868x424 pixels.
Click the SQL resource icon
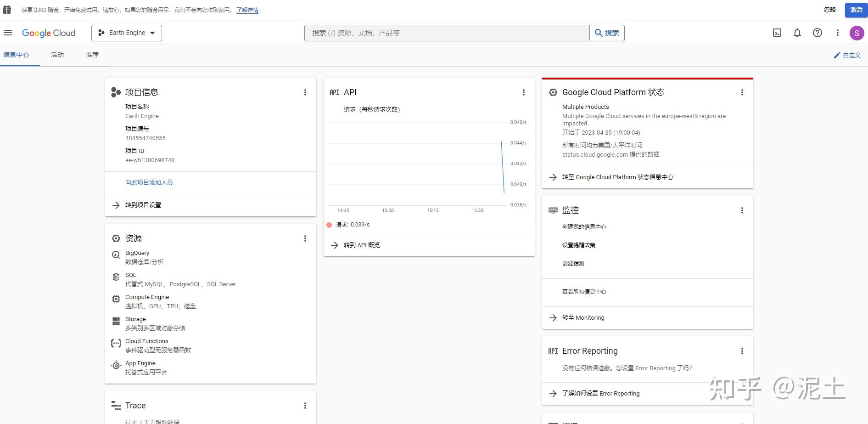click(x=116, y=277)
